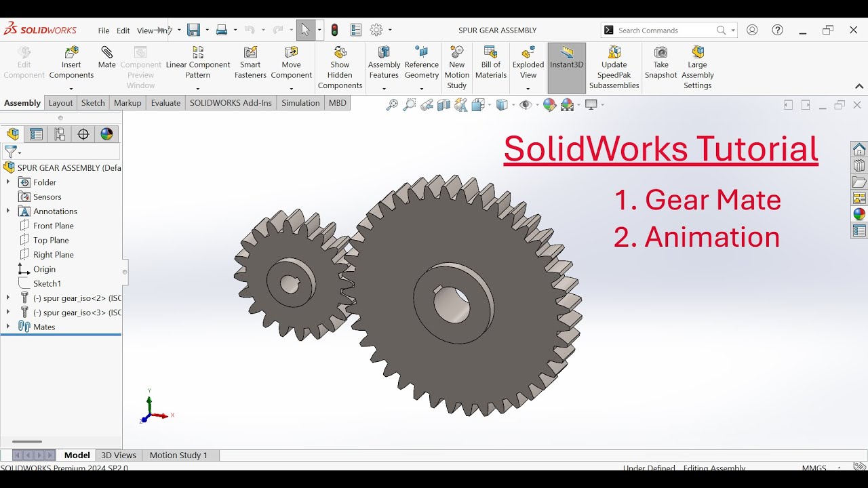Image resolution: width=868 pixels, height=488 pixels.
Task: Open DisplayManager color ball tab
Action: (x=106, y=134)
